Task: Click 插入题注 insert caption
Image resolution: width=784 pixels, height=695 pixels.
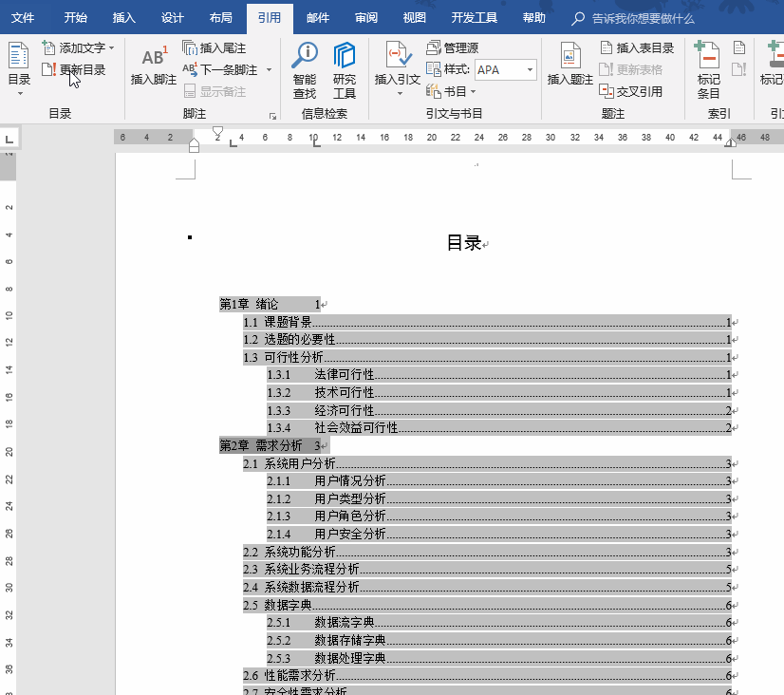Action: (570, 64)
